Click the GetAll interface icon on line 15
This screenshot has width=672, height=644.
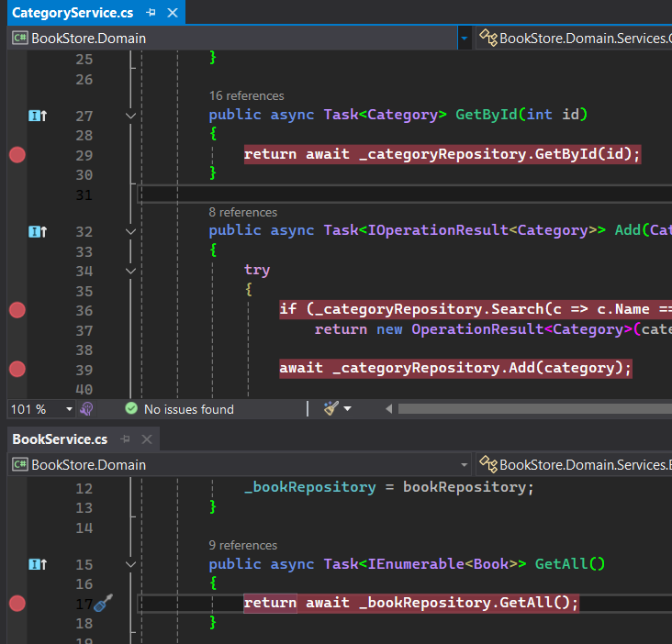point(38,564)
